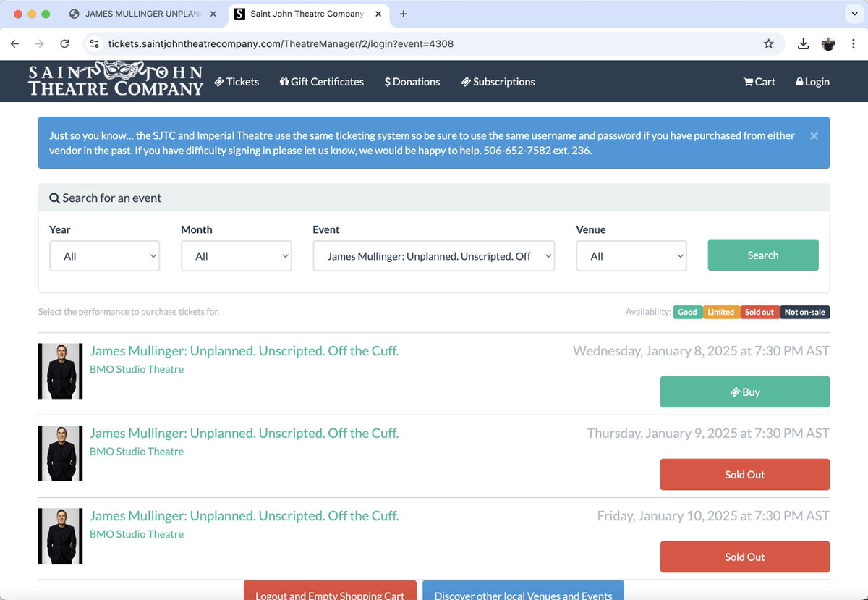Bookmark this page with the star icon
This screenshot has height=600, width=868.
768,43
